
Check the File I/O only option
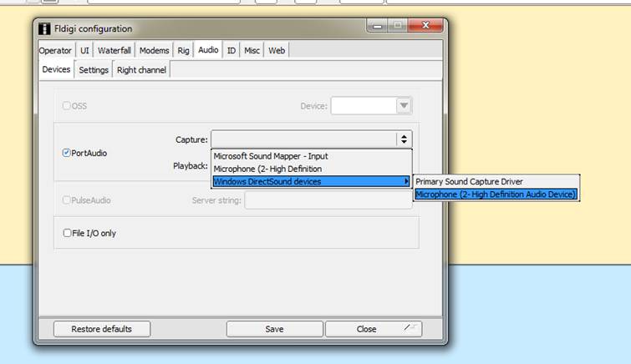click(68, 233)
